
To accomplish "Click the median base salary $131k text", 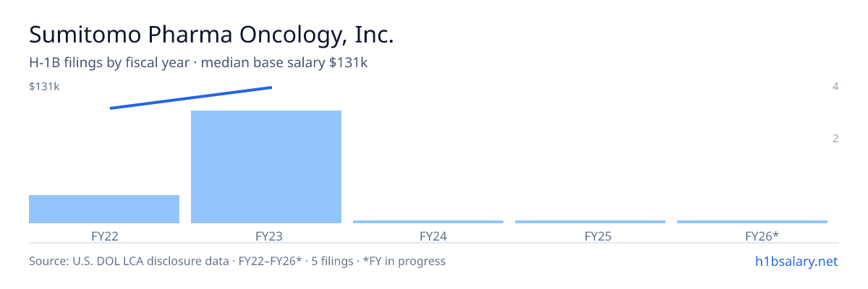I will pos(284,63).
